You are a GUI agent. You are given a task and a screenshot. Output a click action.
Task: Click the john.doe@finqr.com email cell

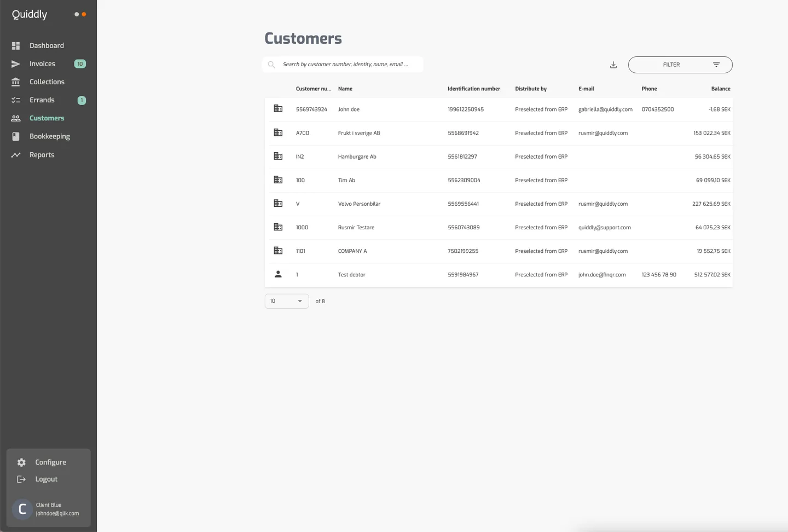tap(602, 275)
